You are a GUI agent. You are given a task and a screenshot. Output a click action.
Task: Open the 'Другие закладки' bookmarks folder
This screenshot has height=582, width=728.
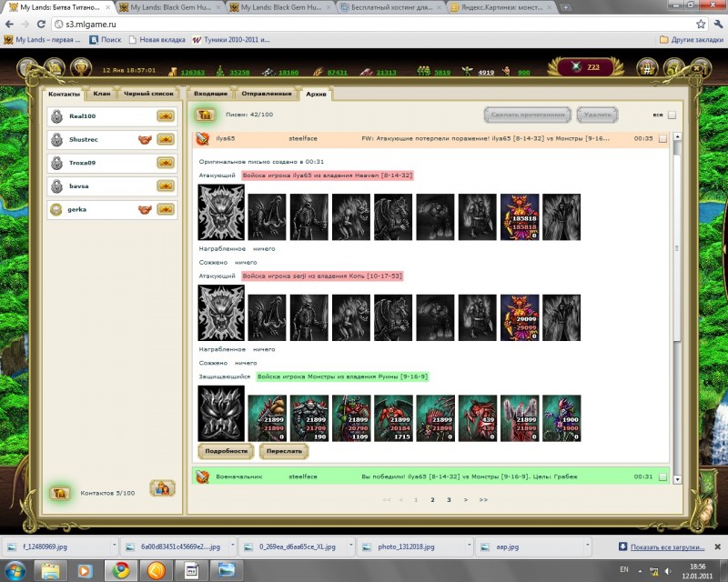pos(692,40)
